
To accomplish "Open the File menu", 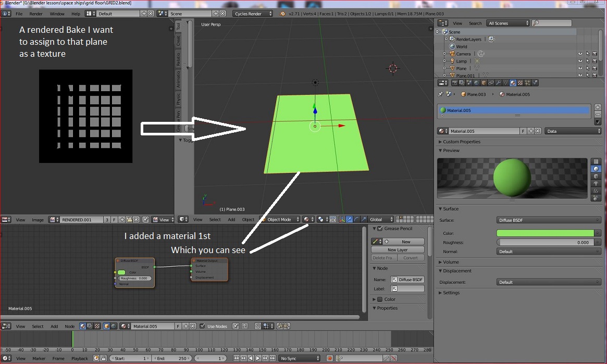I will 19,14.
